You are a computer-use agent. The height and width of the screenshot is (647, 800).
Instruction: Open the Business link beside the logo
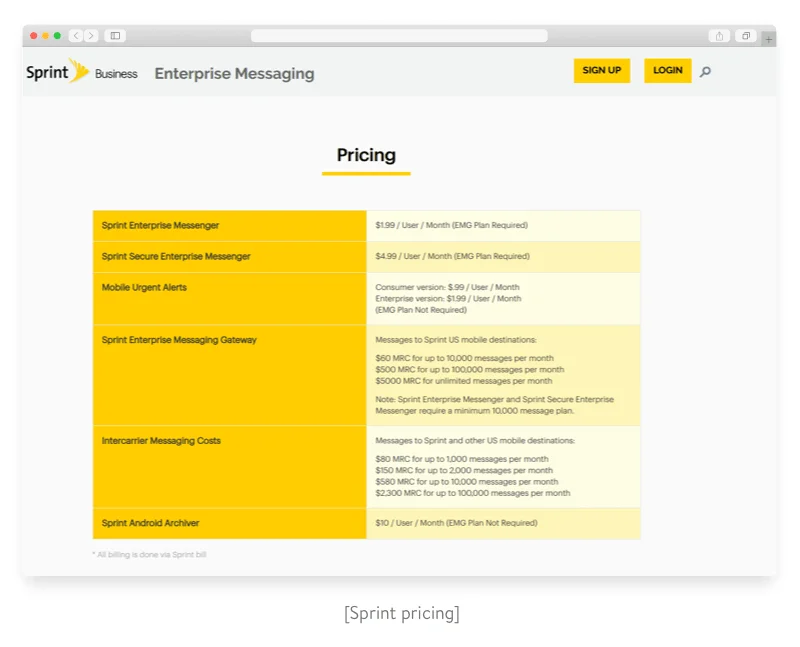pyautogui.click(x=116, y=74)
